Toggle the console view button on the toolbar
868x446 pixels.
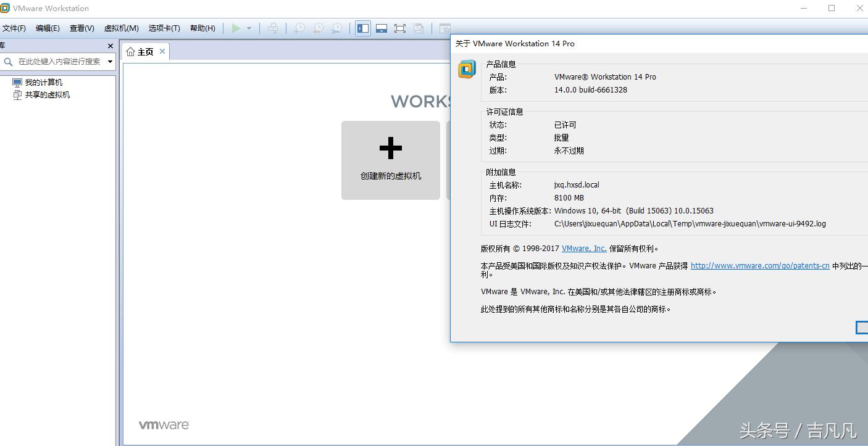444,28
